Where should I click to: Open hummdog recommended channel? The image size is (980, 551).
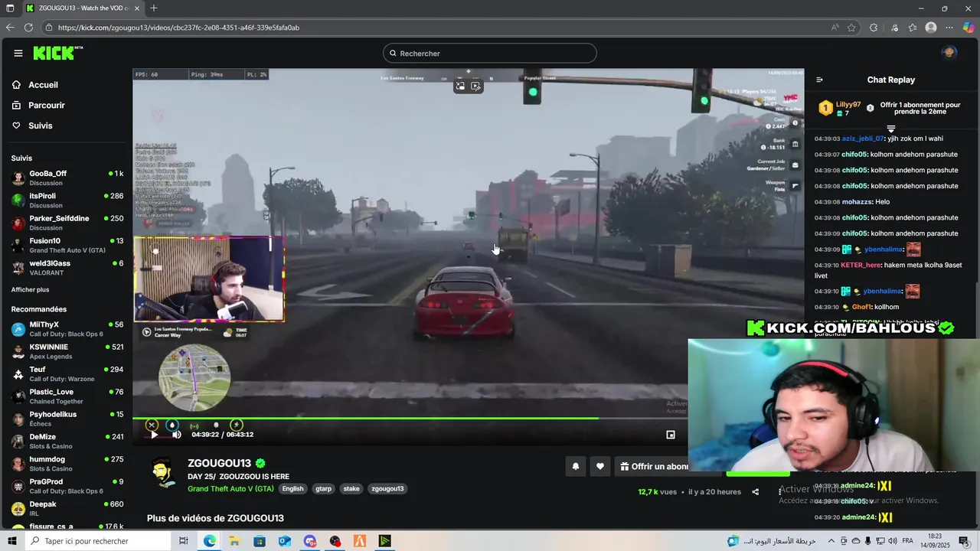click(67, 464)
